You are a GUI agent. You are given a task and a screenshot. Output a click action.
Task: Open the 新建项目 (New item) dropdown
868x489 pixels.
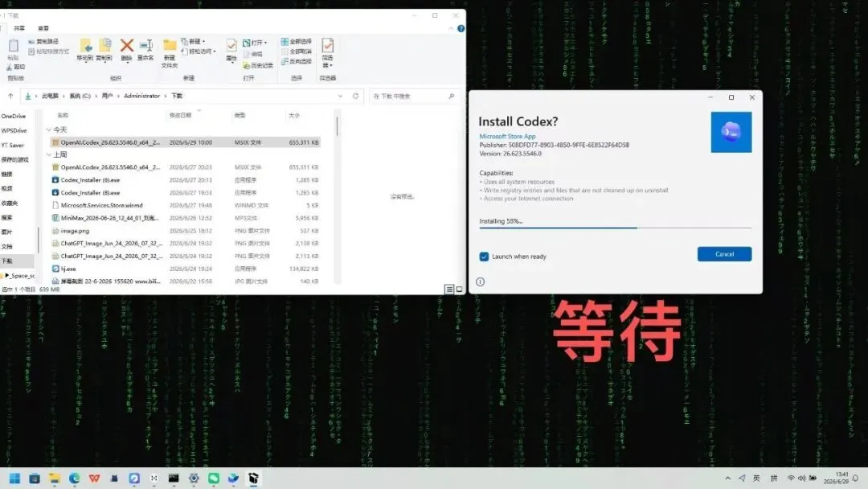click(193, 42)
